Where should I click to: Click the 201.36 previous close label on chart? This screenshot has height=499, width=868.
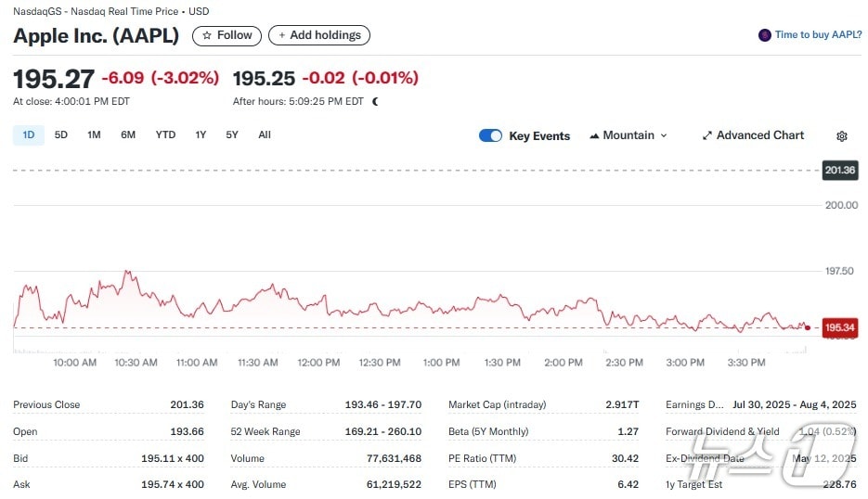pyautogui.click(x=839, y=170)
